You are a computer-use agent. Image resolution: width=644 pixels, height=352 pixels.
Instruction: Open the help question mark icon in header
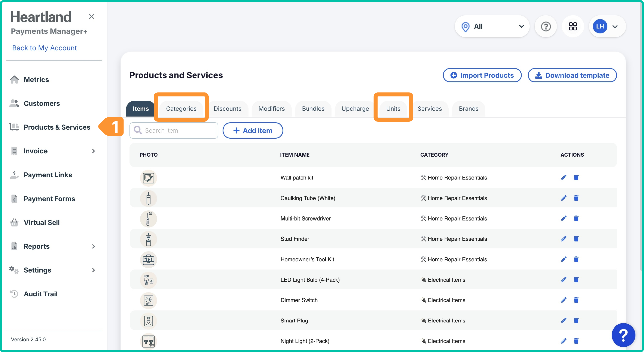tap(546, 26)
